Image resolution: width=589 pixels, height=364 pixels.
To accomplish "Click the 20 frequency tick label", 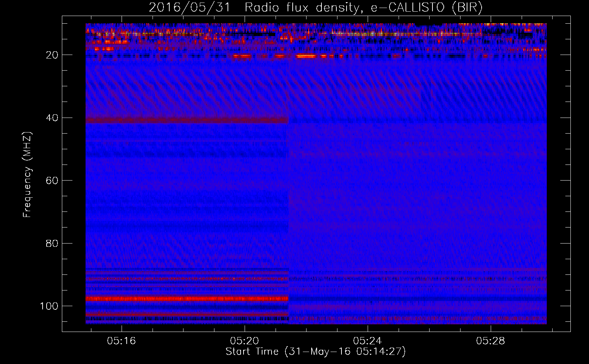I will coord(52,55).
